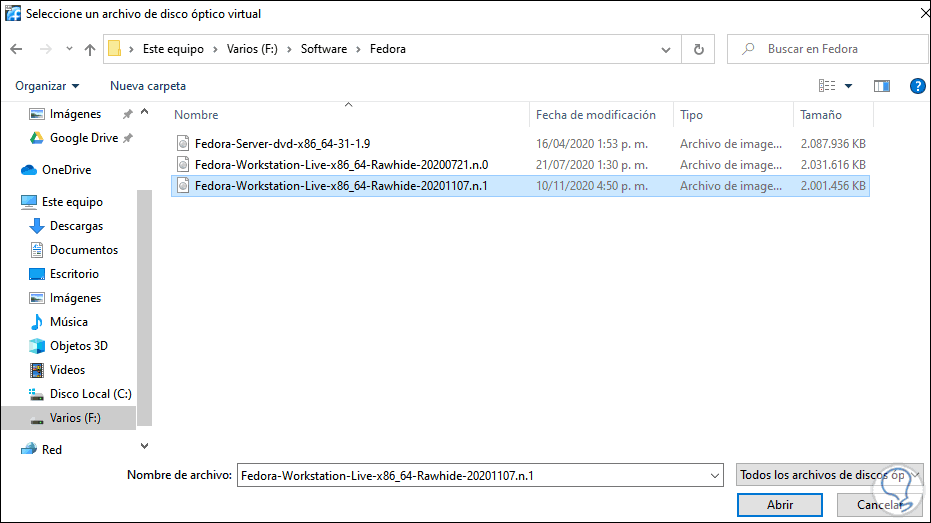Close the dialog window
Image resolution: width=931 pixels, height=523 pixels.
coord(924,13)
